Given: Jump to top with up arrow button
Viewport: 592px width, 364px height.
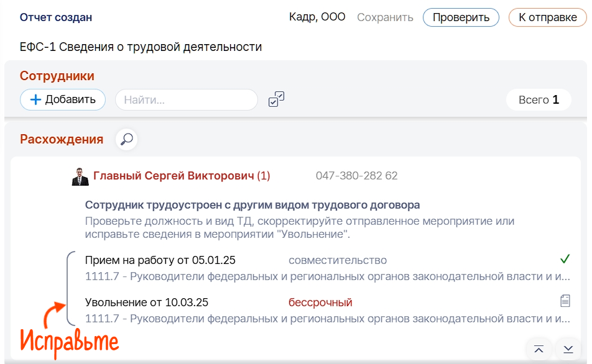Looking at the screenshot, I should point(539,349).
